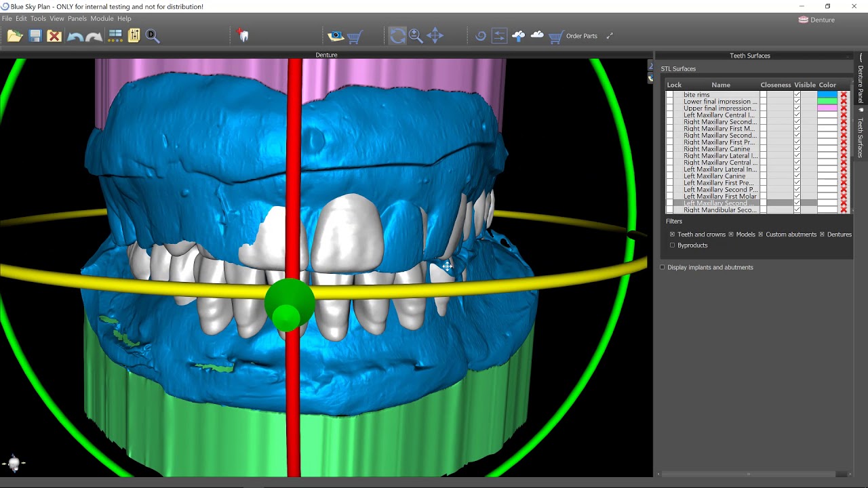The image size is (868, 488).
Task: Remove the Left Maxillary First Molar surface
Action: (x=844, y=197)
